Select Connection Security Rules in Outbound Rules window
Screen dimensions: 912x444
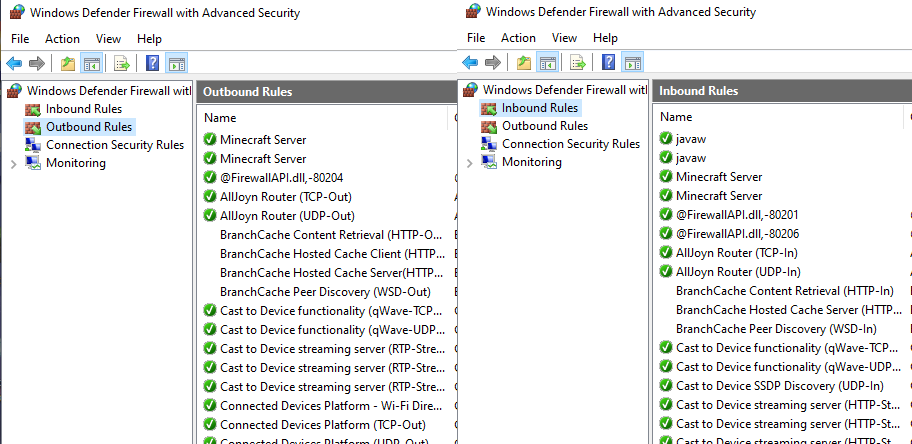click(x=115, y=145)
